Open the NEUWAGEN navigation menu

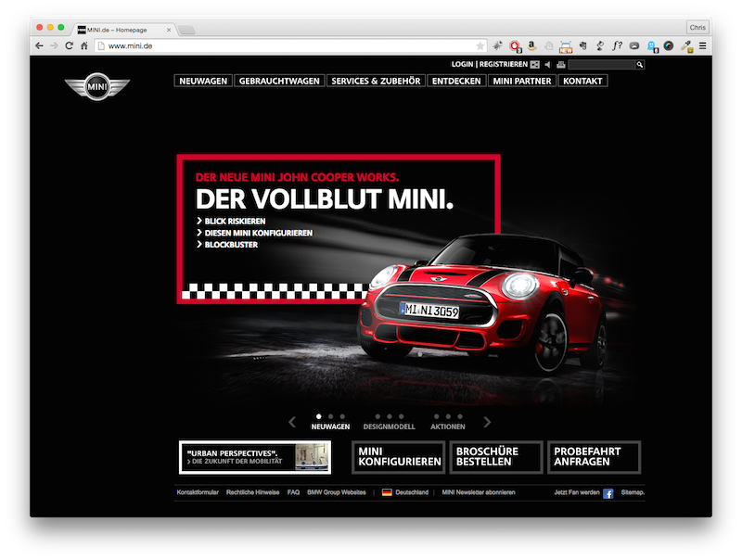tap(202, 81)
